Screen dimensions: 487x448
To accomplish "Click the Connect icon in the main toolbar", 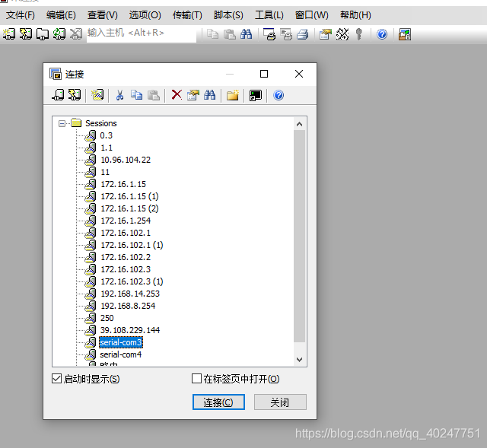I will pos(9,33).
